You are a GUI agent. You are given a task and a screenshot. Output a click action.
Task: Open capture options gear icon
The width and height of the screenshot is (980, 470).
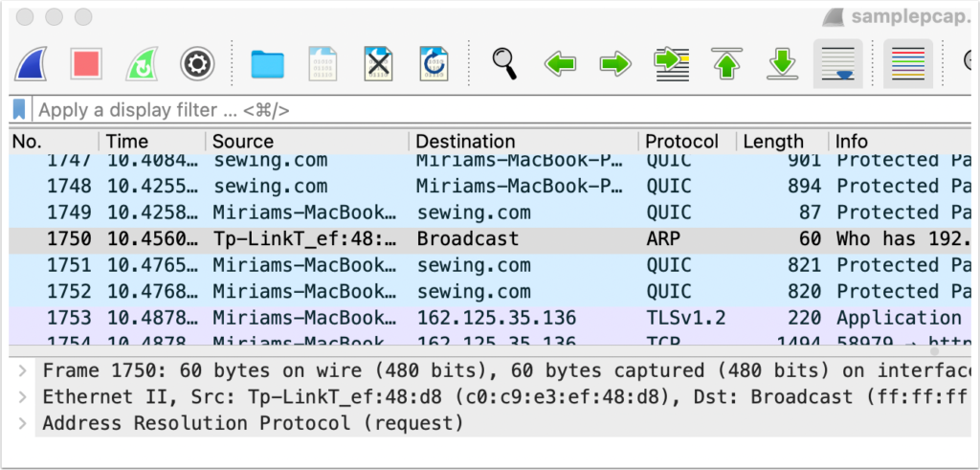click(197, 64)
